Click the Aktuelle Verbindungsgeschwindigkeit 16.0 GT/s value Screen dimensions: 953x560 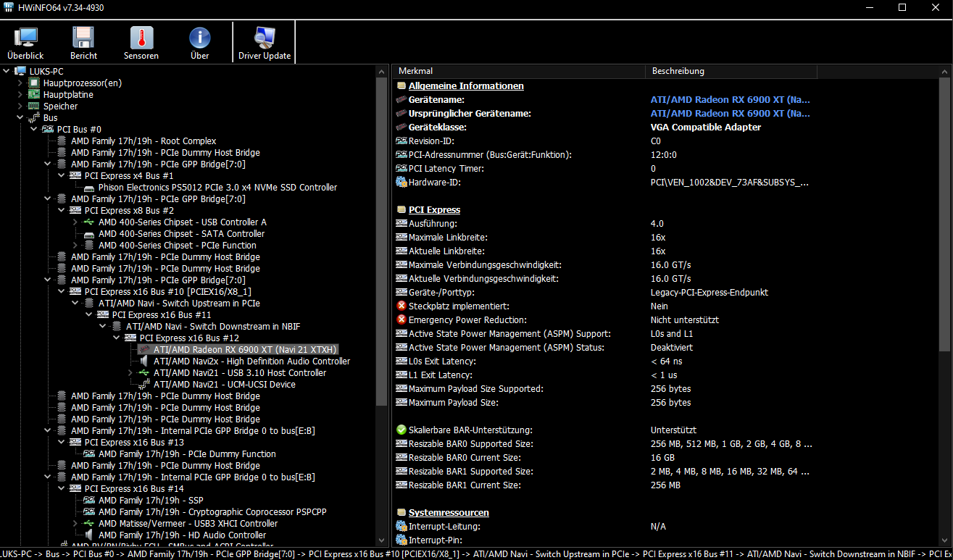(x=670, y=279)
